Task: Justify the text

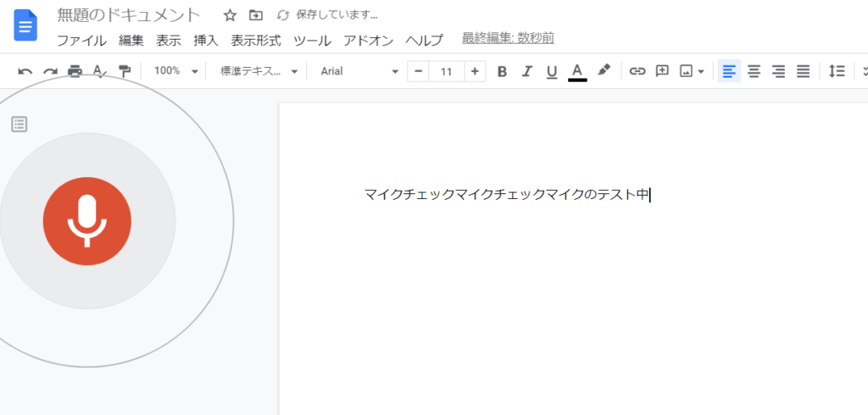Action: (803, 71)
